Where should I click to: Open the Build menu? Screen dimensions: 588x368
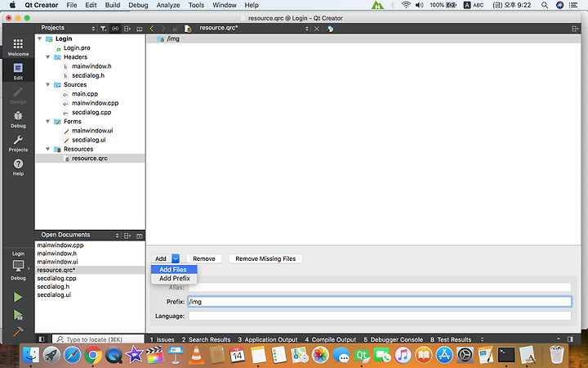[x=113, y=5]
